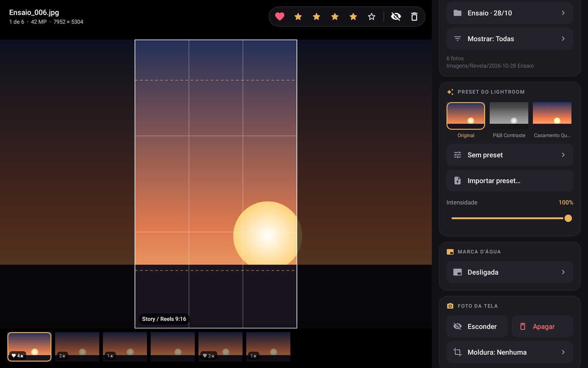The height and width of the screenshot is (368, 588).
Task: Click the filter icon beside Mostrar: Todas
Action: [458, 39]
